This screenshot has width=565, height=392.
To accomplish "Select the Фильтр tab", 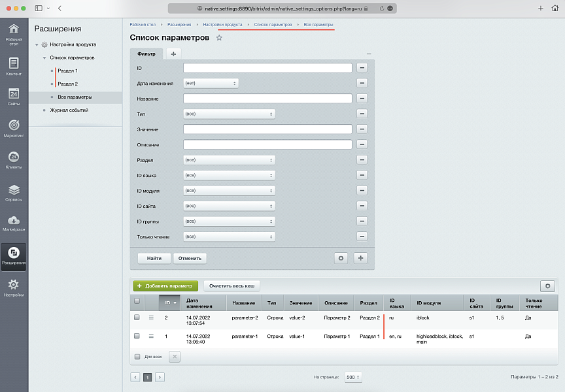I will pyautogui.click(x=146, y=54).
